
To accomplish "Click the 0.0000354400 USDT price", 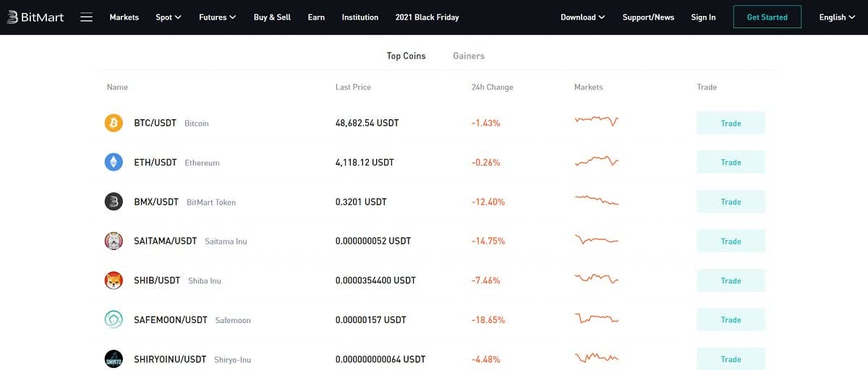I will [x=375, y=280].
